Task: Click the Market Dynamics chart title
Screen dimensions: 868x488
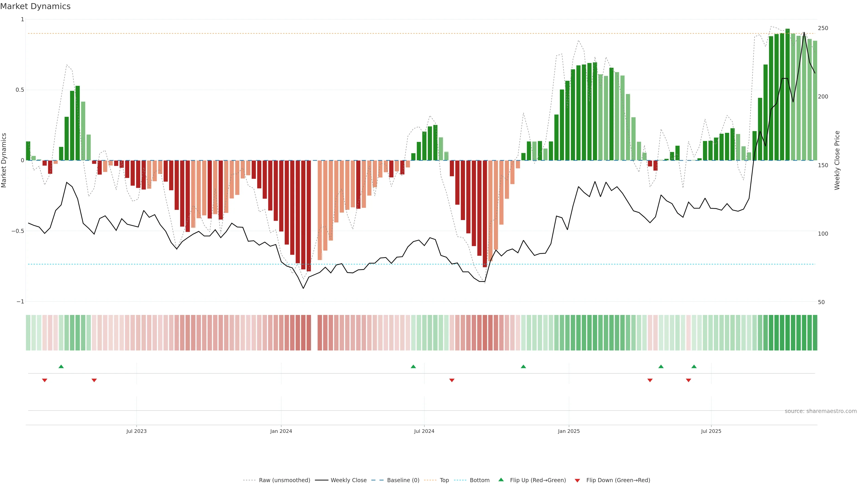Action: coord(35,6)
